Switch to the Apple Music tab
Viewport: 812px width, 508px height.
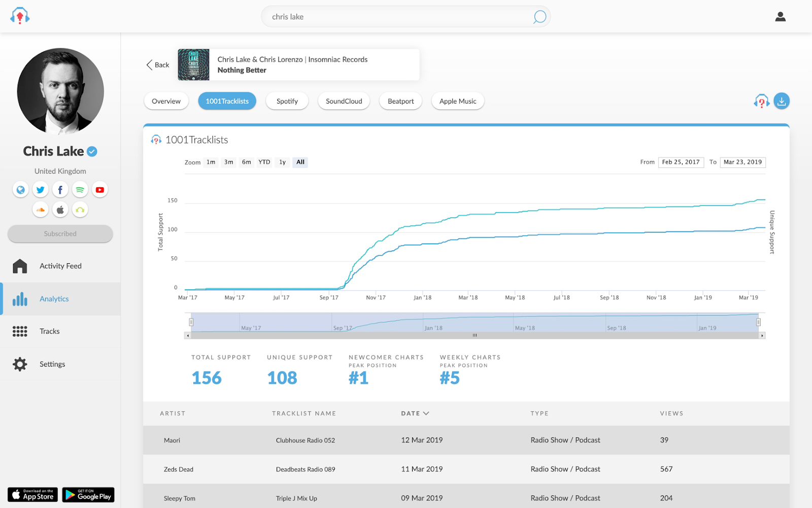tap(458, 101)
